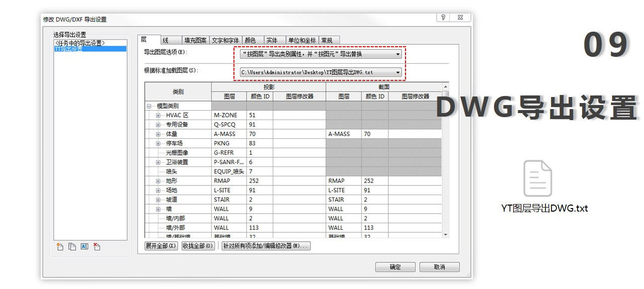The height and width of the screenshot is (289, 644).
Task: Click the delete export setup icon
Action: coord(97,246)
